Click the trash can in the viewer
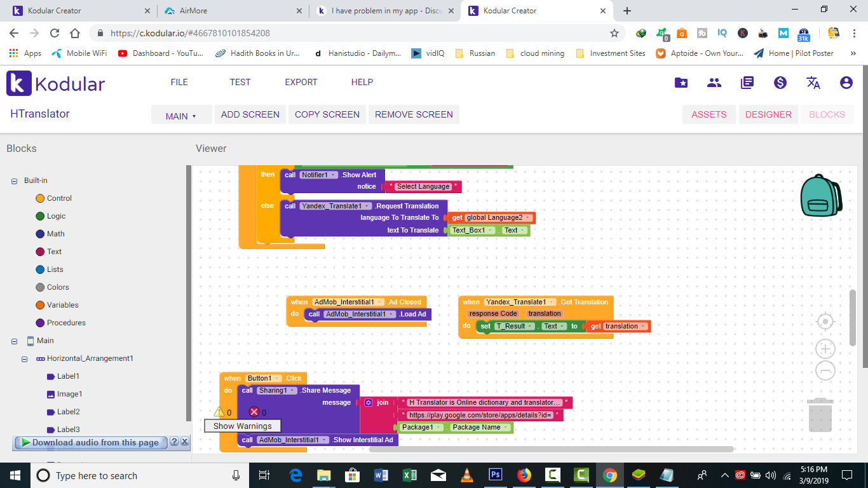The width and height of the screenshot is (868, 488). tap(820, 415)
